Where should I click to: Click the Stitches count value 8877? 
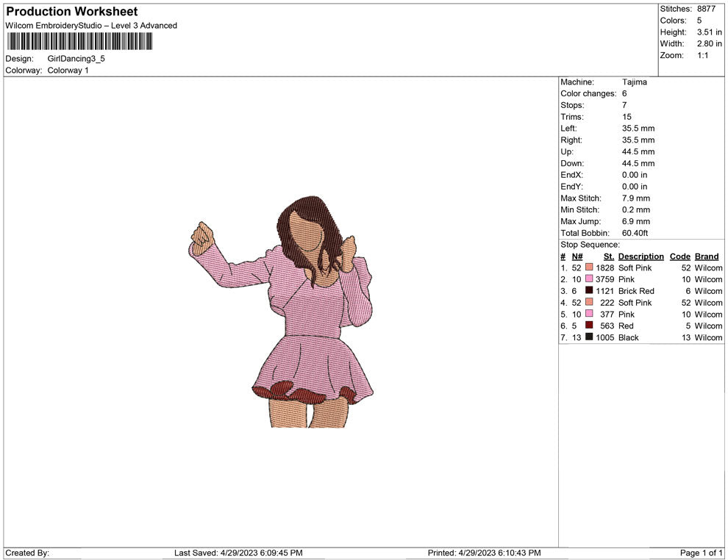coord(707,9)
